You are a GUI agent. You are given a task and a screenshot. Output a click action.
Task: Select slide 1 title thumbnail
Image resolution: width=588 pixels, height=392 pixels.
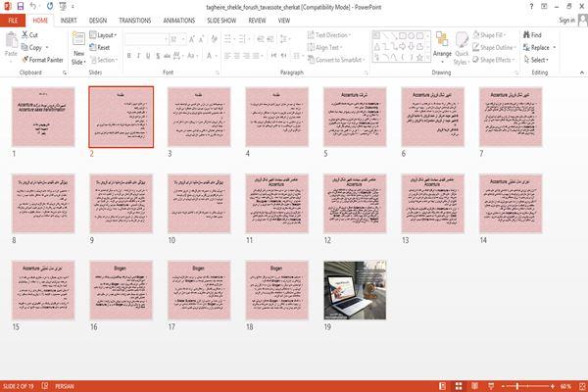(x=43, y=117)
